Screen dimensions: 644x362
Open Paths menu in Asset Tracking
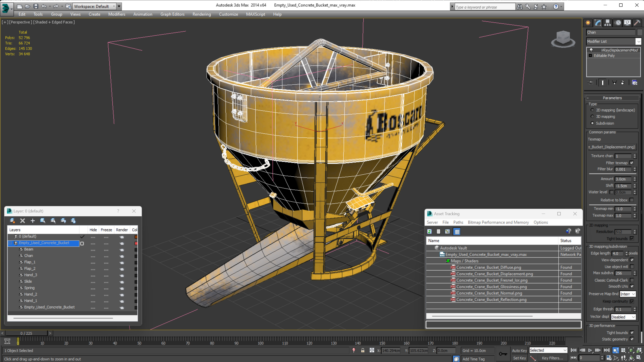click(458, 222)
